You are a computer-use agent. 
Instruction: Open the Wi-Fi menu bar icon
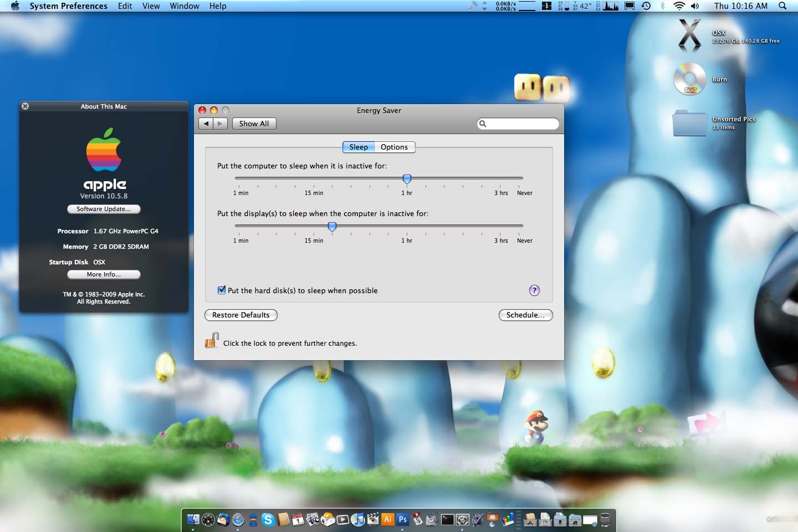[679, 6]
